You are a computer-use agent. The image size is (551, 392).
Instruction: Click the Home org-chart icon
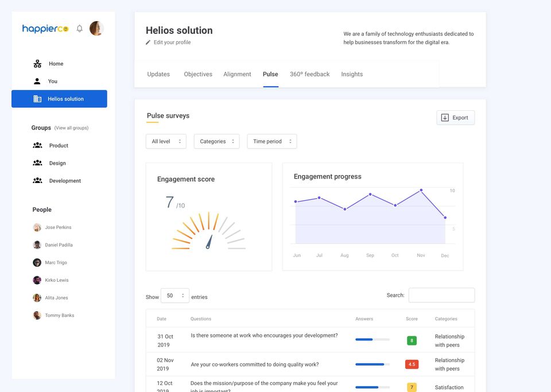[37, 64]
